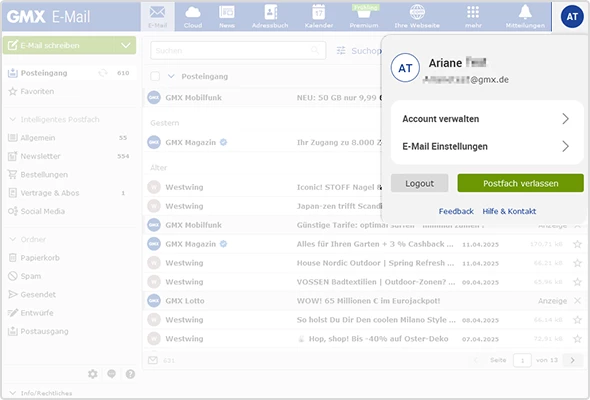Open the Cloud section
Viewport: 590px width, 400px height.
[193, 17]
